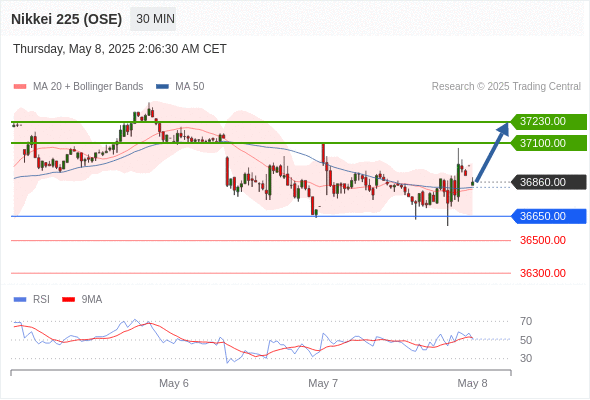Select the MA 50 legend label

pyautogui.click(x=190, y=87)
